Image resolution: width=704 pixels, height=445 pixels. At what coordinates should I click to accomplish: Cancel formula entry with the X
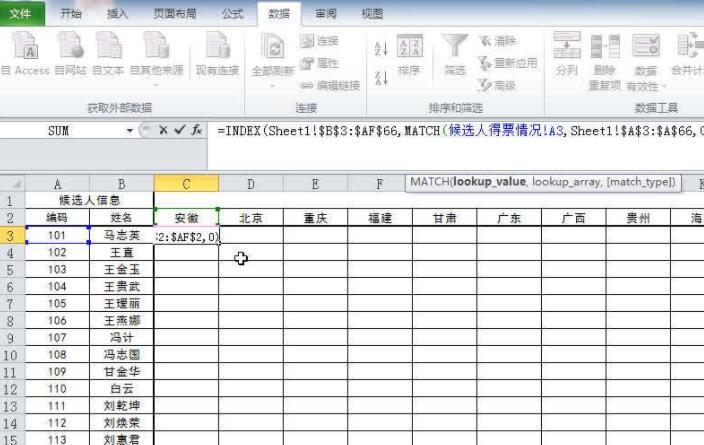click(163, 130)
